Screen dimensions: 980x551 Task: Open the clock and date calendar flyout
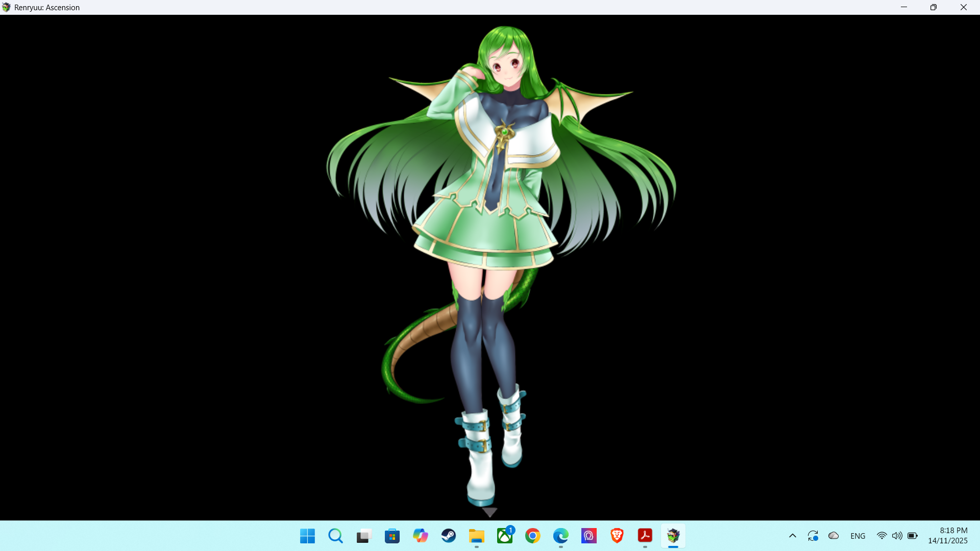point(947,536)
